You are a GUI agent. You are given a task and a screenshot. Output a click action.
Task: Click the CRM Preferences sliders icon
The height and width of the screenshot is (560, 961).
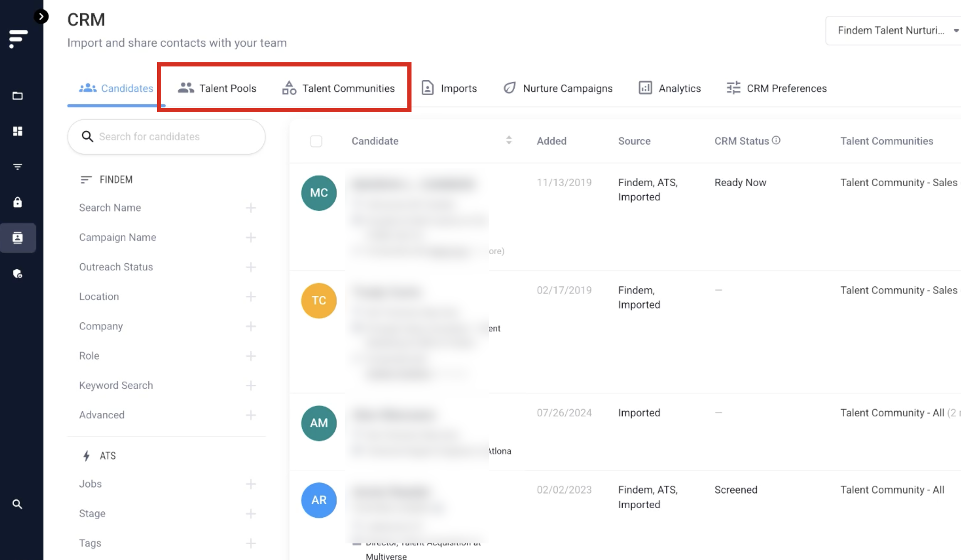click(733, 88)
